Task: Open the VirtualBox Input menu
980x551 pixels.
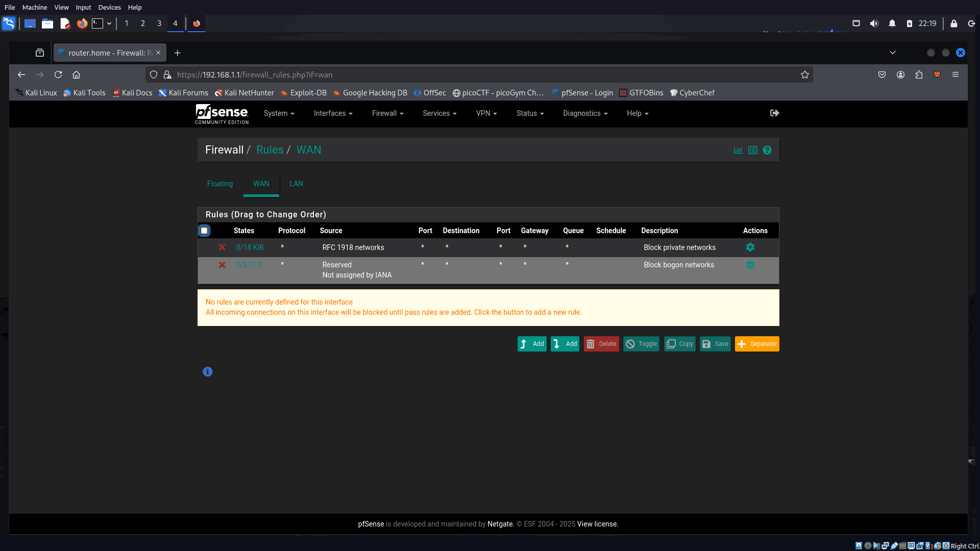Action: pos(84,8)
